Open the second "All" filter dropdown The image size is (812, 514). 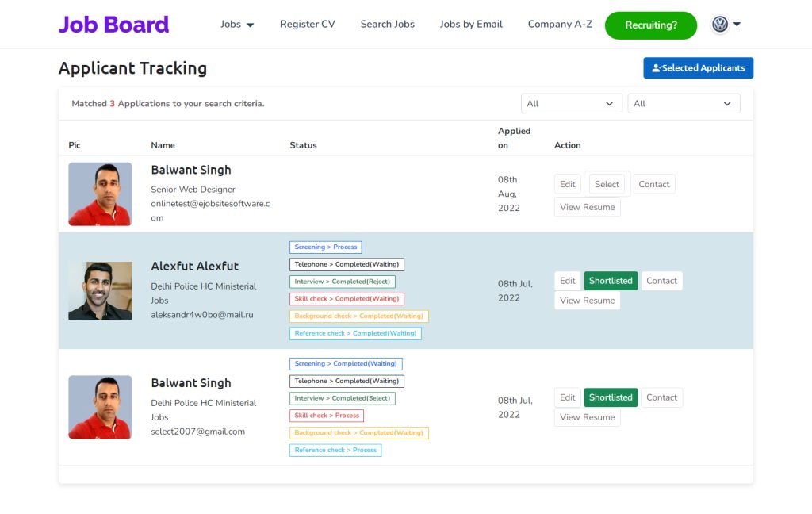point(684,103)
